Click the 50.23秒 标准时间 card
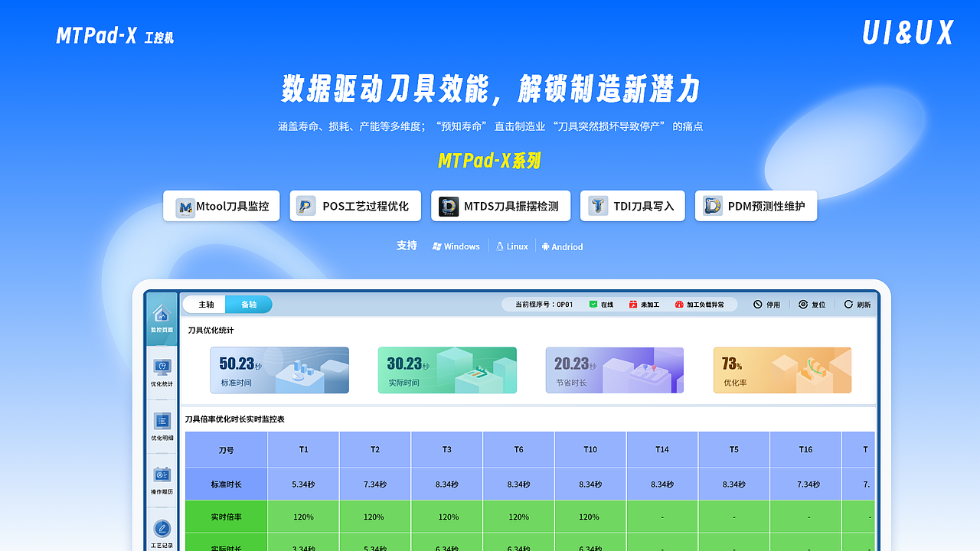980x551 pixels. click(x=279, y=370)
